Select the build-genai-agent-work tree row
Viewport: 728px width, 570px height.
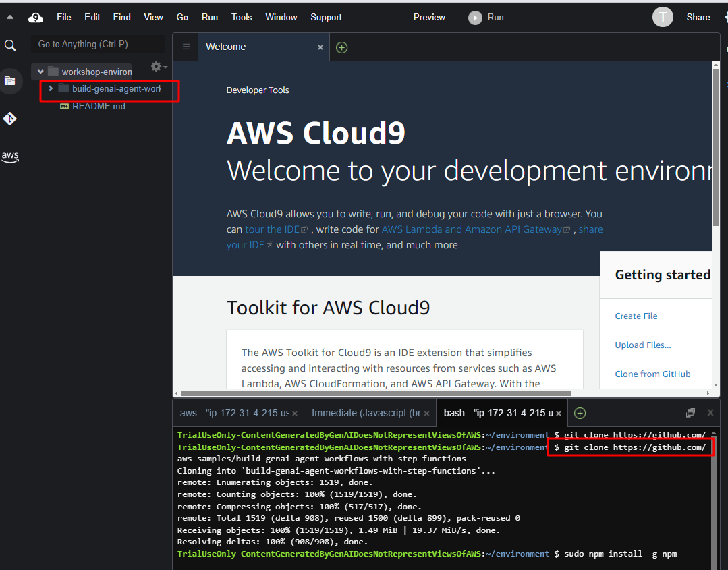[x=101, y=88]
